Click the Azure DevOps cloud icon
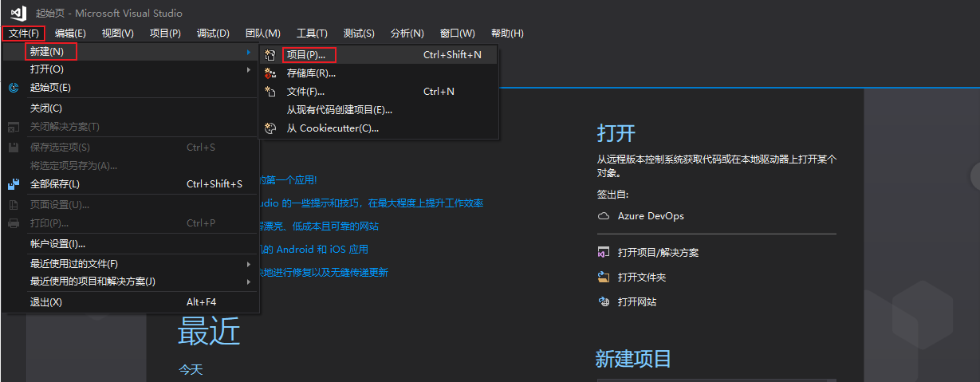Screen dimensions: 980x382 click(604, 216)
